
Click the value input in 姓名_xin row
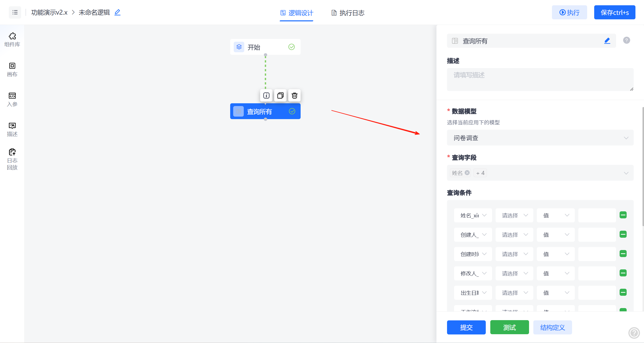[x=597, y=215]
